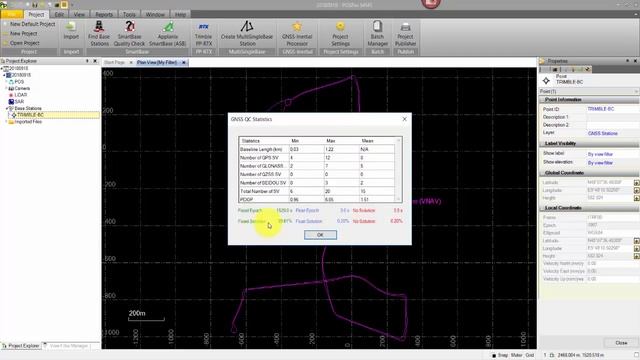Screen dimensions: 640x360
Task: Open the Point (1) dropdown in Properties
Action: (636, 91)
